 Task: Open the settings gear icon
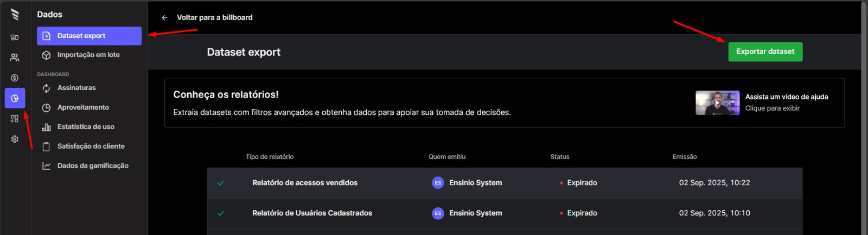click(x=15, y=139)
